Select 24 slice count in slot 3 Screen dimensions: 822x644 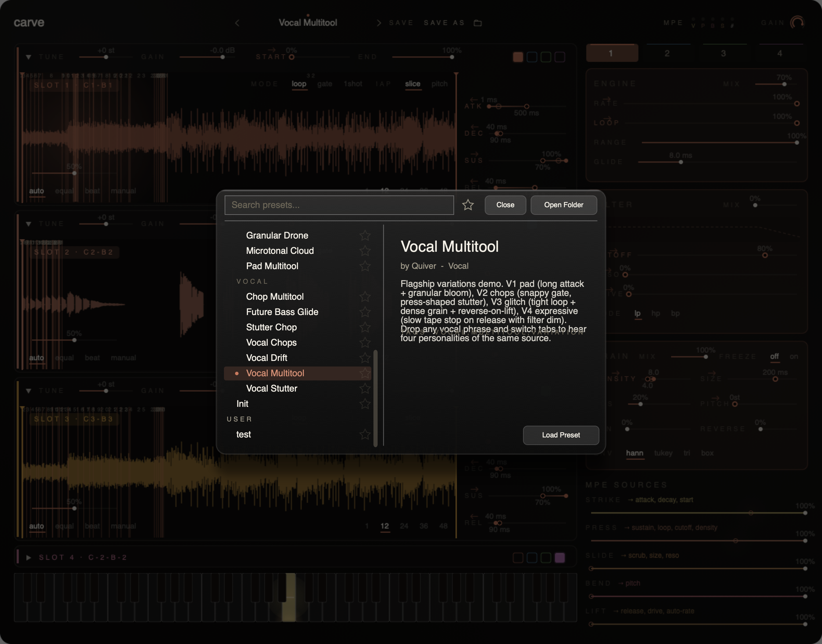click(404, 526)
